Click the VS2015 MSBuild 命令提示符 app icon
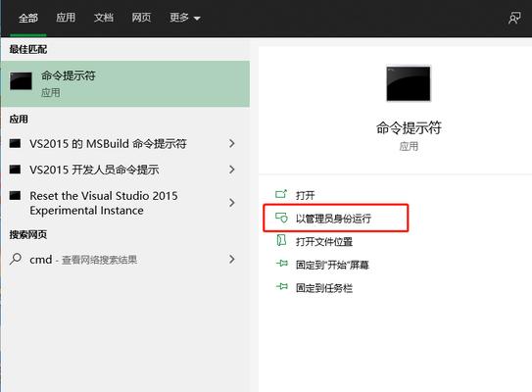Image resolution: width=532 pixels, height=392 pixels. coord(15,143)
